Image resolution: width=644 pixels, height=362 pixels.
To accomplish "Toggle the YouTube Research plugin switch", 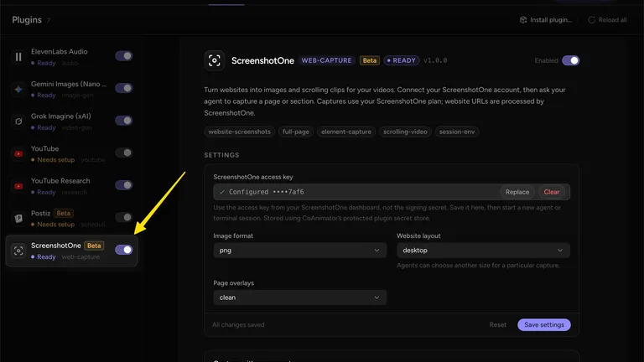I will tap(123, 185).
